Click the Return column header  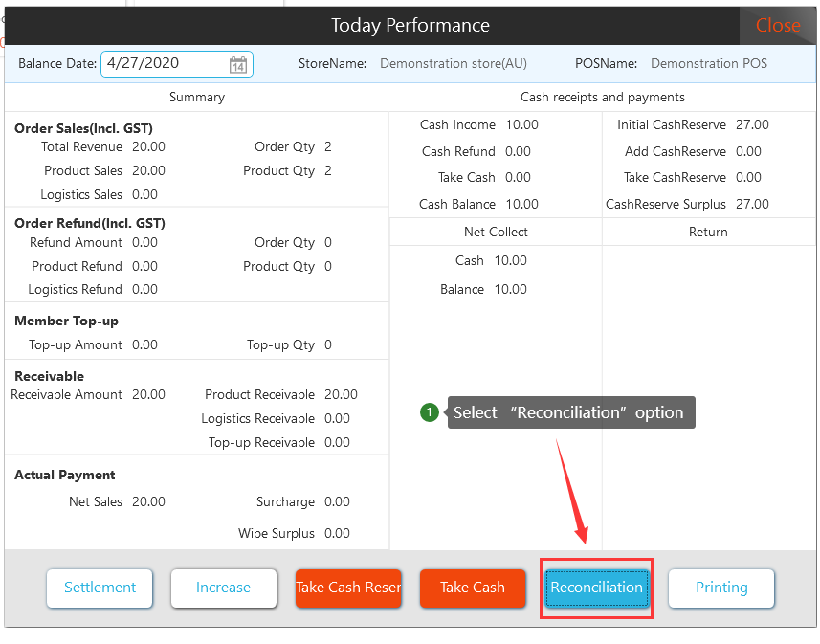click(x=708, y=232)
